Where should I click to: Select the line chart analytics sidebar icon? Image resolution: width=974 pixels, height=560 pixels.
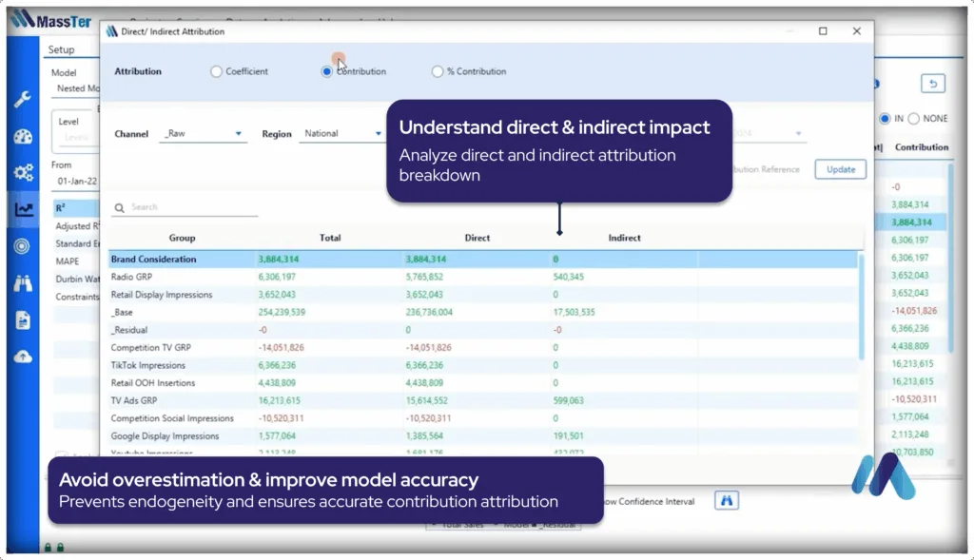click(x=24, y=210)
